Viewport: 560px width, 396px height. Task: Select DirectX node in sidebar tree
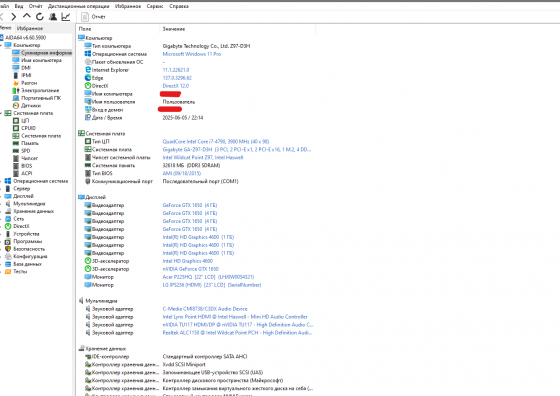tap(21, 226)
